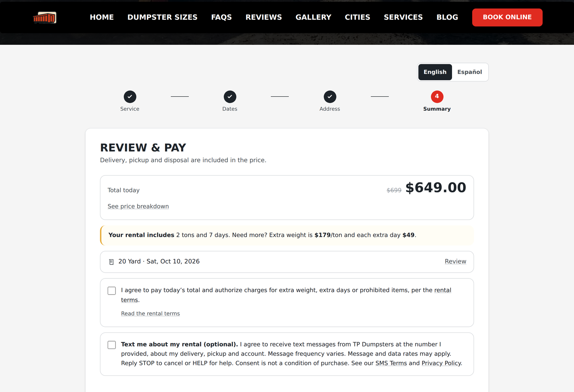Click 20 Yard · Sat, Oct 10, 2026 text
The width and height of the screenshot is (574, 392).
click(x=159, y=262)
